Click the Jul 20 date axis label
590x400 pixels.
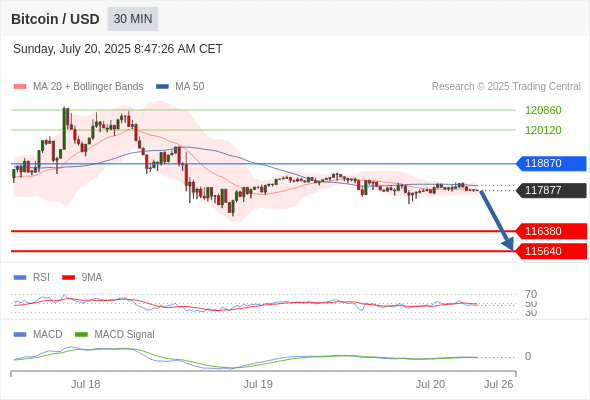point(430,384)
